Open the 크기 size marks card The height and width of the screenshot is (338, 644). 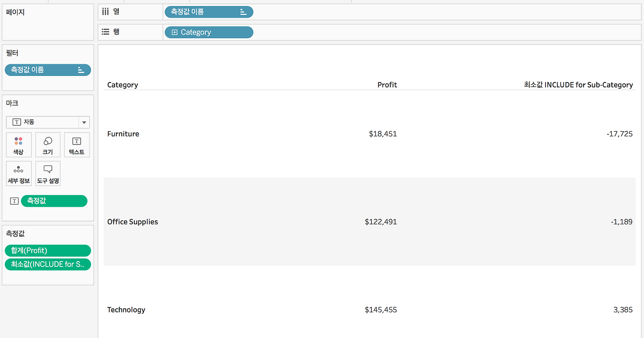pyautogui.click(x=48, y=145)
